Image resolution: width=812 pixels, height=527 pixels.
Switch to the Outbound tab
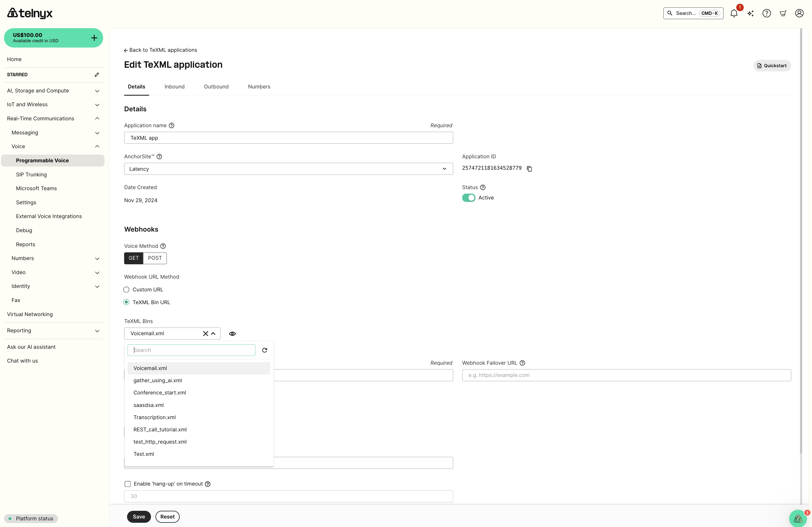tap(216, 87)
